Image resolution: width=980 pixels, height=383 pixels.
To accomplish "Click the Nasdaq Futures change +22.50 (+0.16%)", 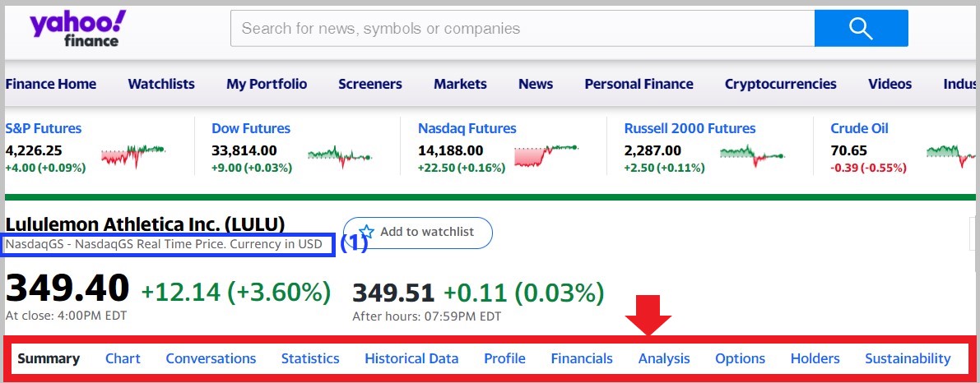I will [462, 168].
